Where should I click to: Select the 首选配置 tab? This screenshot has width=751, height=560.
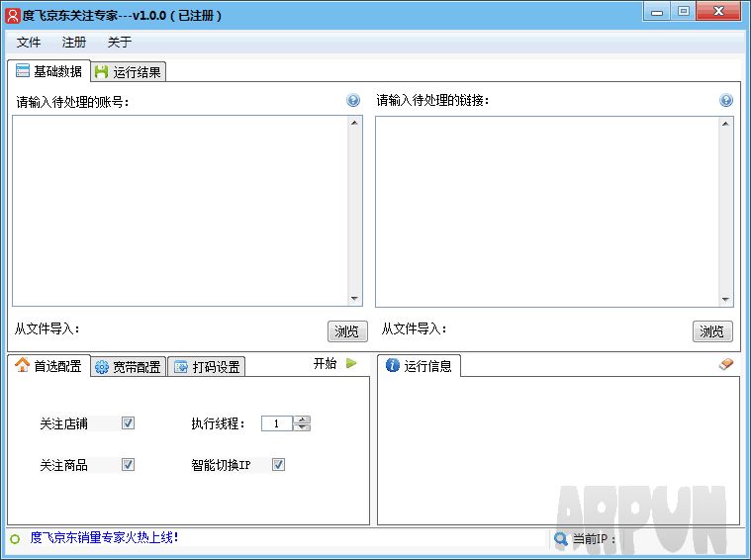pos(48,366)
